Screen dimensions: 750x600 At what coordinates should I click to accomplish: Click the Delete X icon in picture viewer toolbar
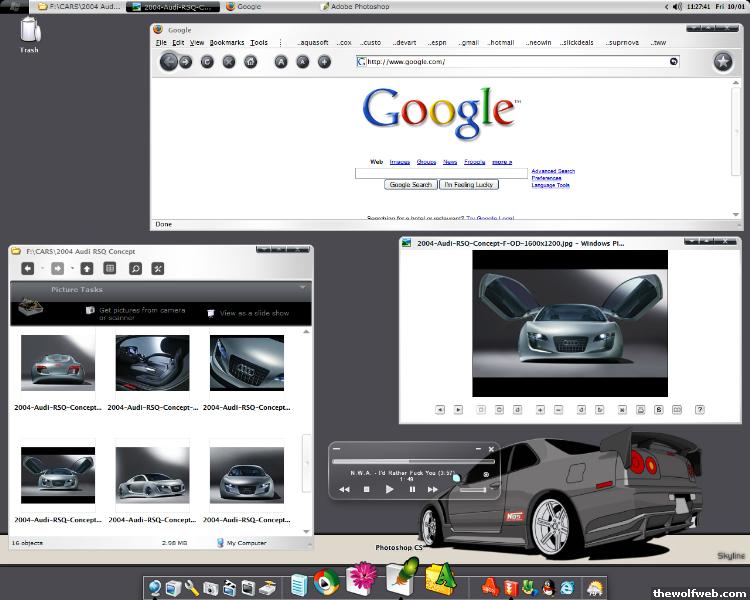coord(622,409)
